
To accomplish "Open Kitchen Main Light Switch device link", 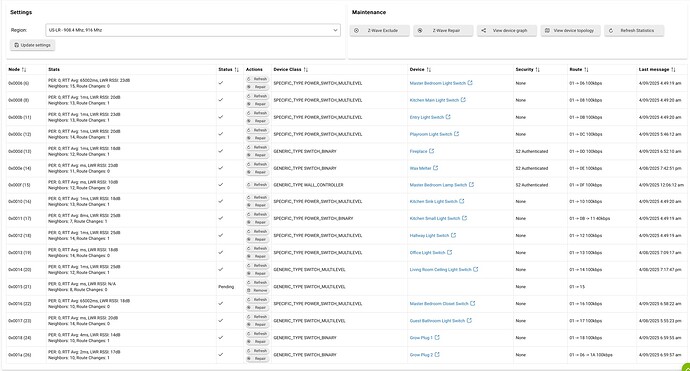I will (x=434, y=100).
